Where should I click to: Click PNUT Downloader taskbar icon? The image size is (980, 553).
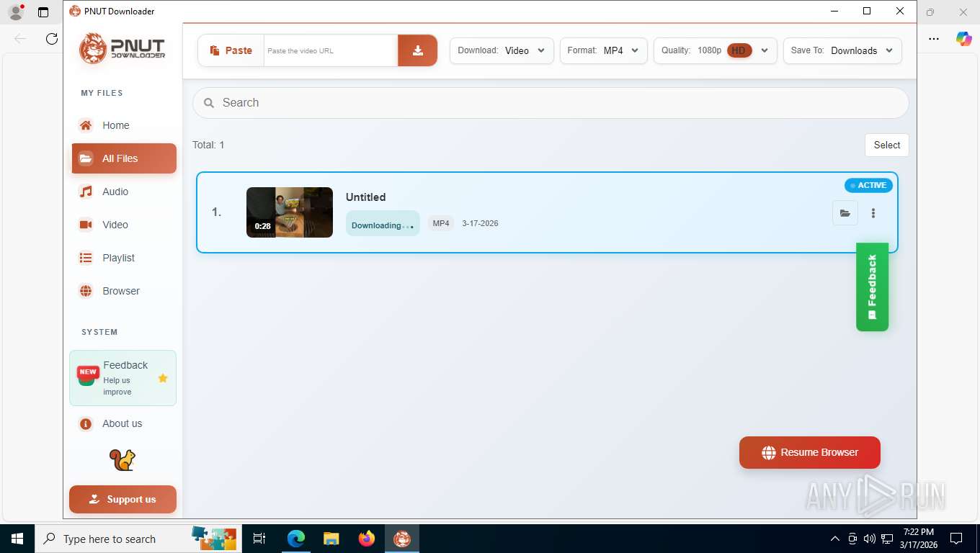[x=402, y=539]
